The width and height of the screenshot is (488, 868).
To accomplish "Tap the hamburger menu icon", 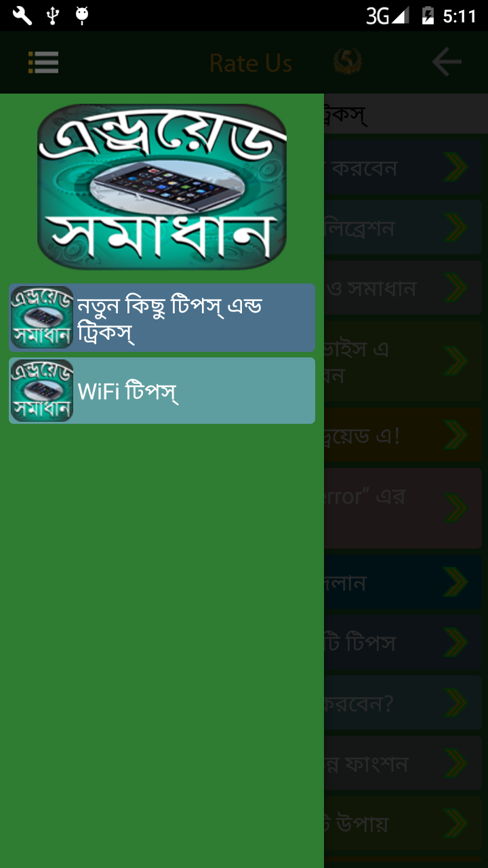I will (x=43, y=62).
